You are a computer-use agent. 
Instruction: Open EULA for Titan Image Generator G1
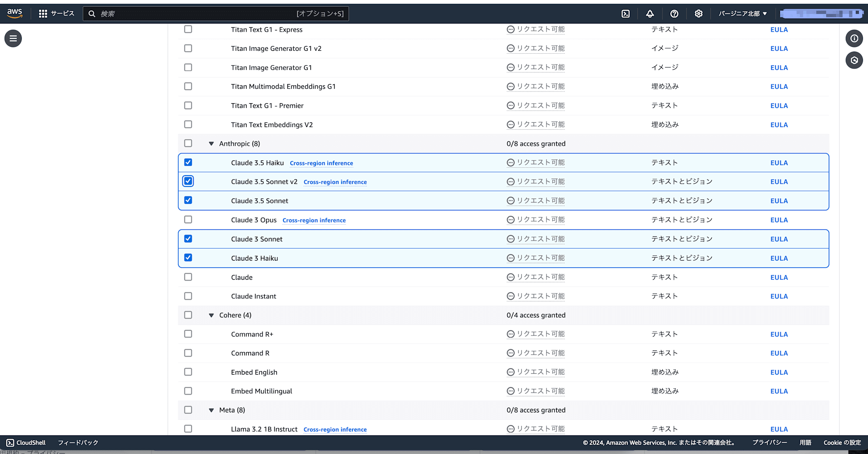pos(779,68)
